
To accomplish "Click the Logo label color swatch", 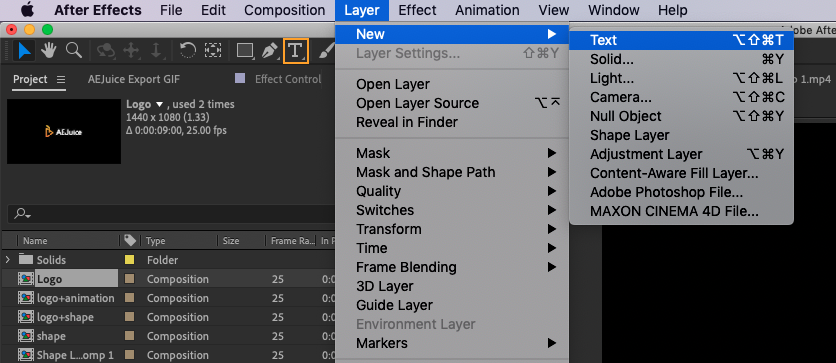I will click(x=129, y=279).
